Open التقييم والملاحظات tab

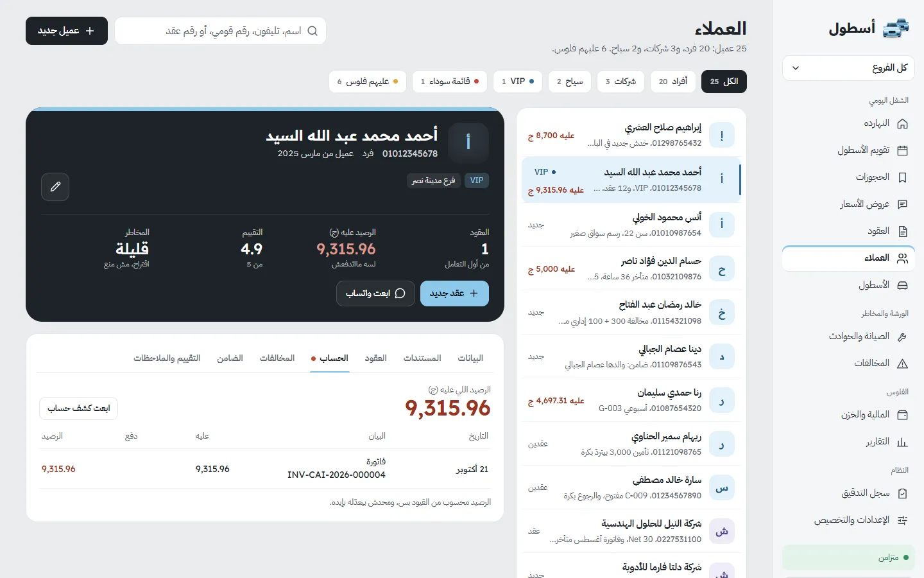pyautogui.click(x=167, y=358)
